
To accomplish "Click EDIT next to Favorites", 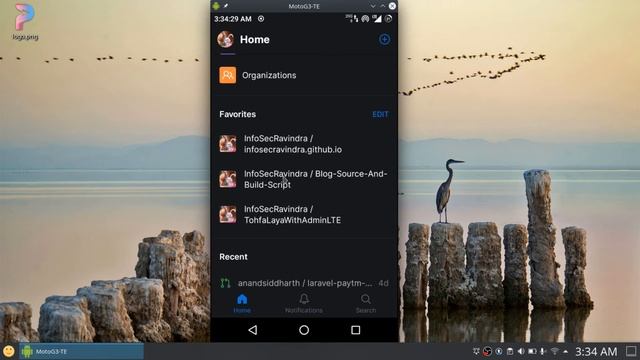I will click(x=380, y=114).
